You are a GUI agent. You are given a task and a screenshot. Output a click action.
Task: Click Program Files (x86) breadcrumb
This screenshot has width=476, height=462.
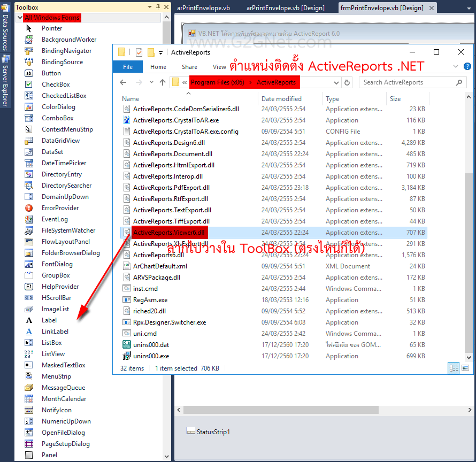[218, 82]
